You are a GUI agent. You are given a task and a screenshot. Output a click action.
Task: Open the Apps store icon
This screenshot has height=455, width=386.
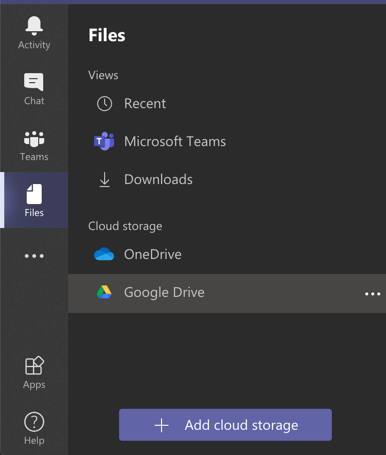34,372
